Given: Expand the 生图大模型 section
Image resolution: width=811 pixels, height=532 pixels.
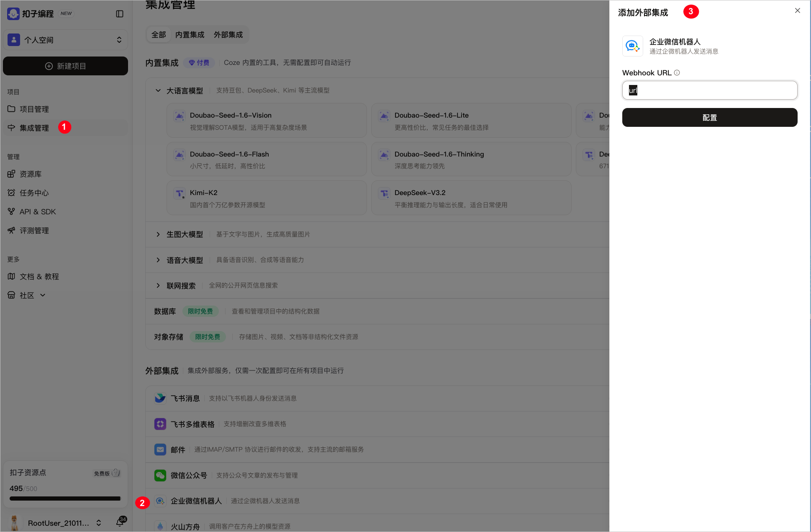Looking at the screenshot, I should 158,234.
